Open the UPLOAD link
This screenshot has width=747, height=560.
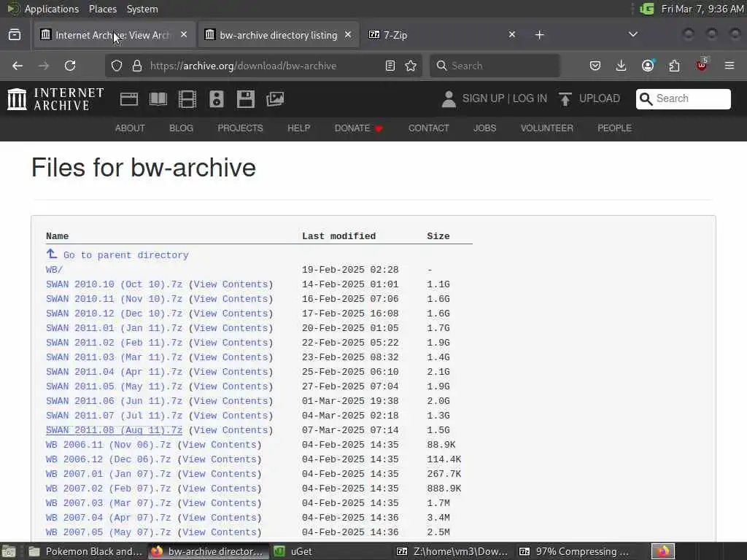point(600,98)
